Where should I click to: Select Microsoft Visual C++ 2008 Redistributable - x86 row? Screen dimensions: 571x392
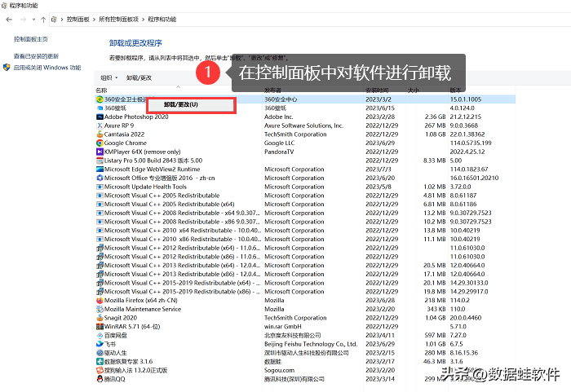point(305,222)
